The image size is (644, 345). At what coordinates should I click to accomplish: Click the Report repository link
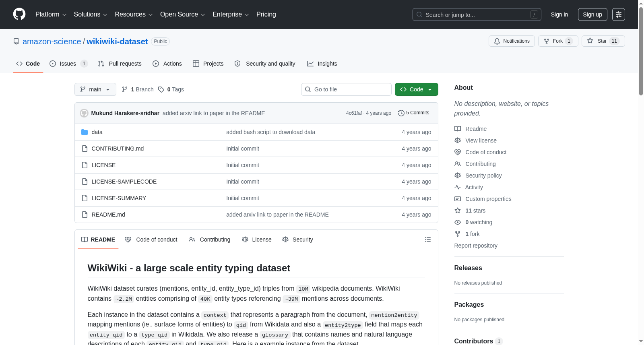click(476, 246)
